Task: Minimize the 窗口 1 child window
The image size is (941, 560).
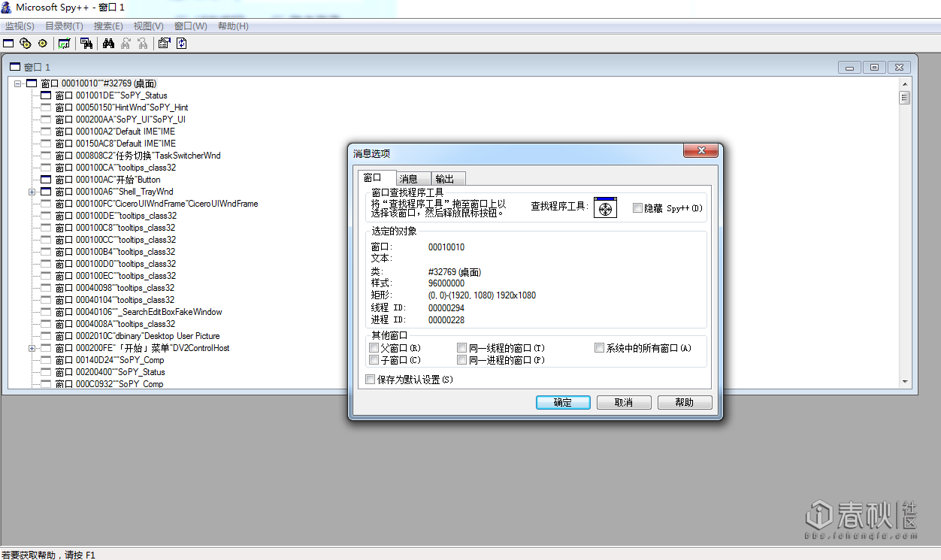Action: click(849, 67)
